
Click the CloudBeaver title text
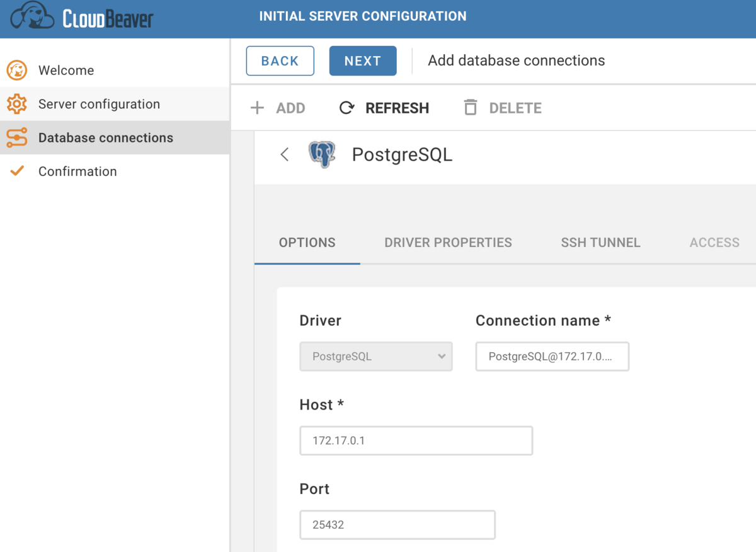pos(108,18)
